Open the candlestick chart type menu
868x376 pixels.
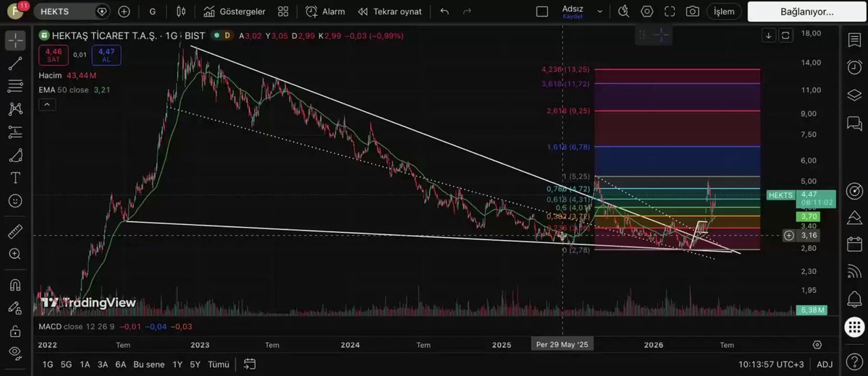(181, 11)
